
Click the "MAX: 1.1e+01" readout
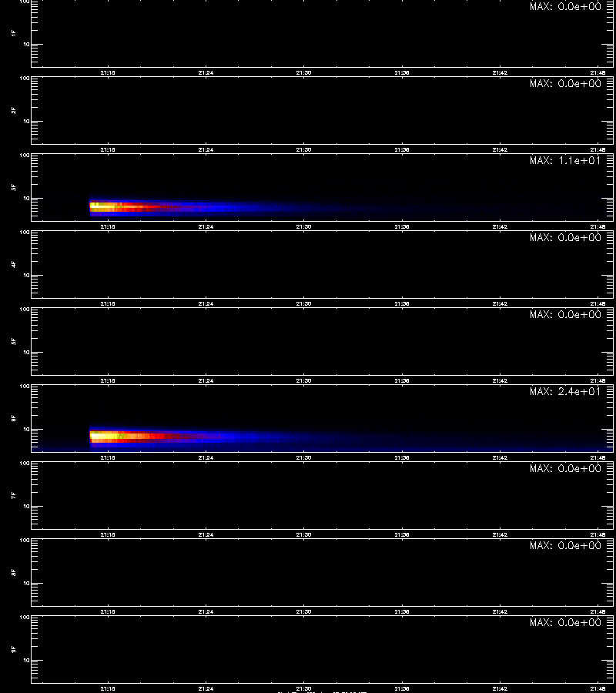pos(565,160)
